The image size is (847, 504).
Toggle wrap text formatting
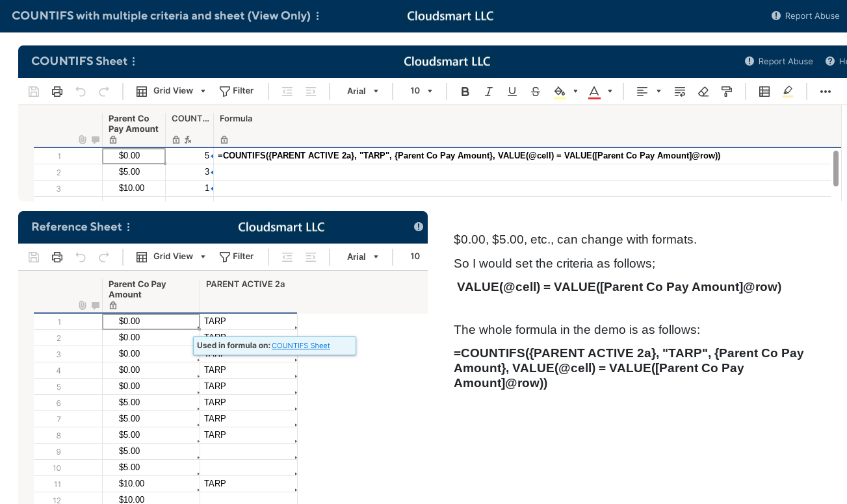point(679,91)
